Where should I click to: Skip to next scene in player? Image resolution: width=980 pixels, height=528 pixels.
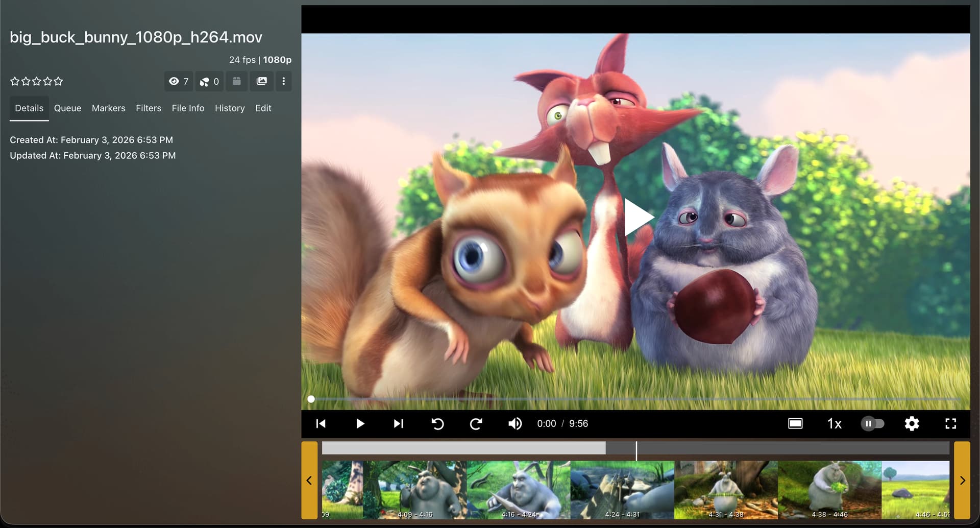(399, 424)
